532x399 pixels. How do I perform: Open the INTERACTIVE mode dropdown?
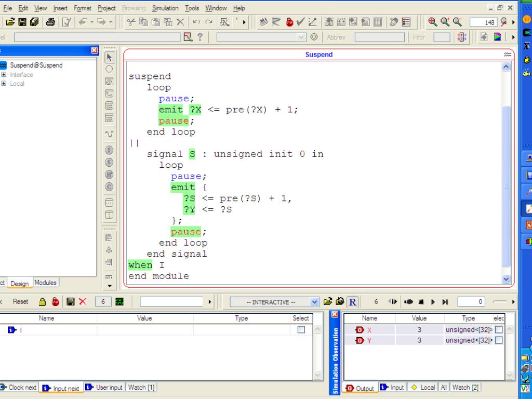(x=314, y=302)
